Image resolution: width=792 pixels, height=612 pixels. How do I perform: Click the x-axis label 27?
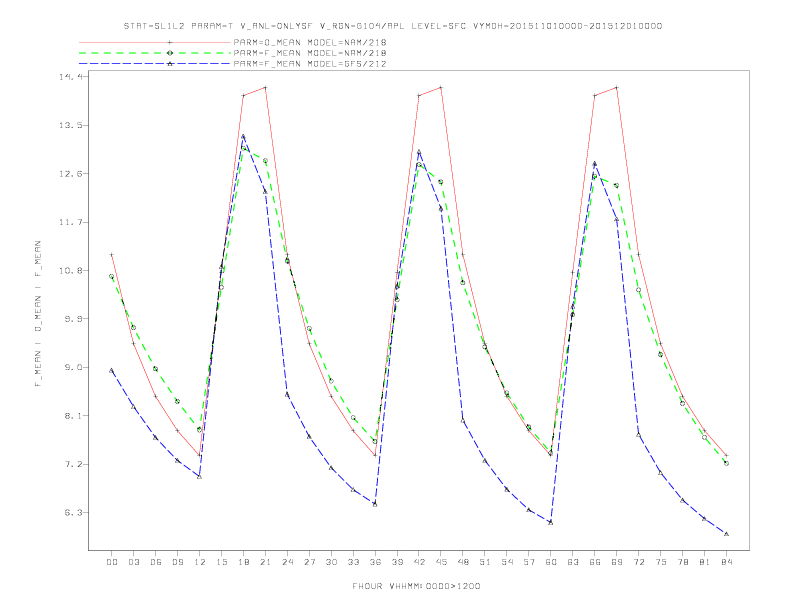tap(309, 562)
